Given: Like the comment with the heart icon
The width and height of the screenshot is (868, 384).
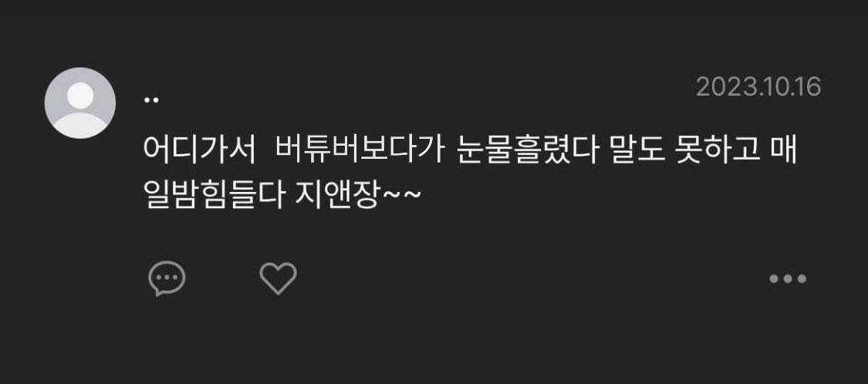Looking at the screenshot, I should (279, 278).
